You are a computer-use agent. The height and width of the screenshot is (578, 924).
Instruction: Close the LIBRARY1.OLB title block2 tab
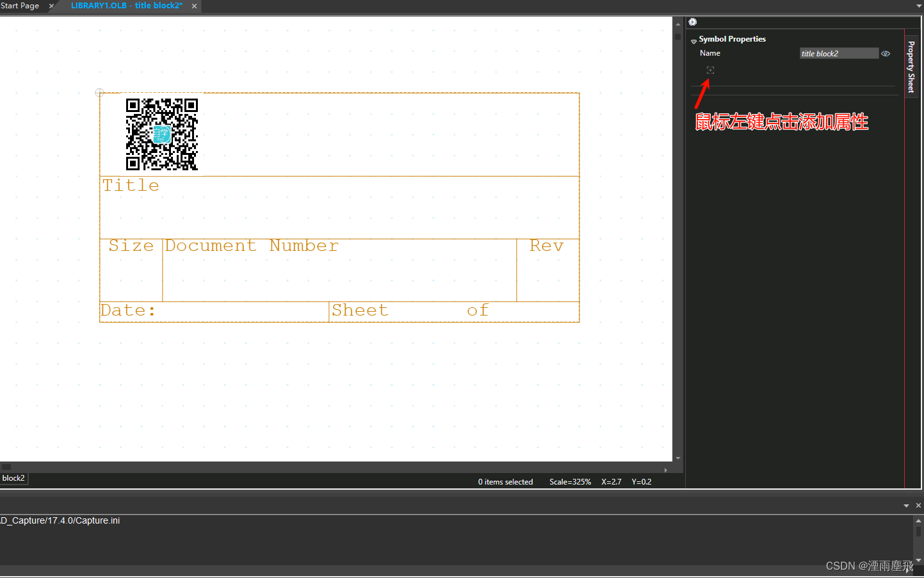194,6
